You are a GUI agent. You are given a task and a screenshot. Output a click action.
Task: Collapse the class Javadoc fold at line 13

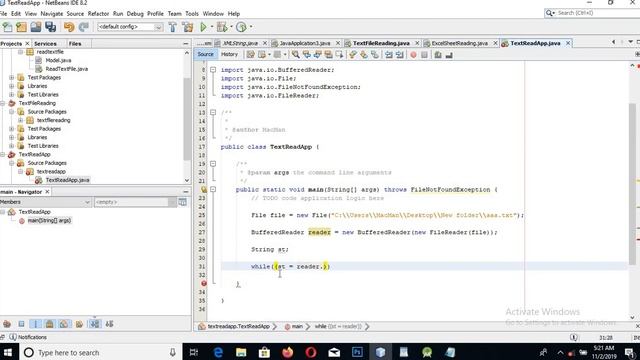[213, 112]
